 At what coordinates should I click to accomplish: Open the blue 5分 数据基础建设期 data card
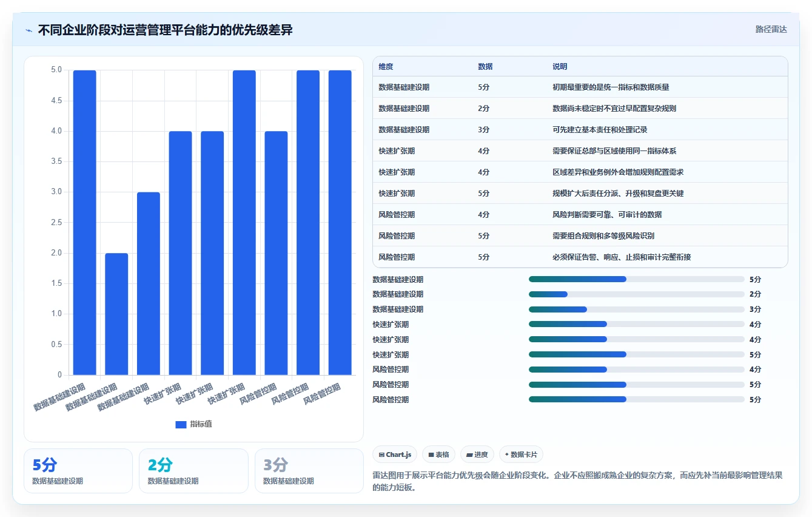(78, 471)
